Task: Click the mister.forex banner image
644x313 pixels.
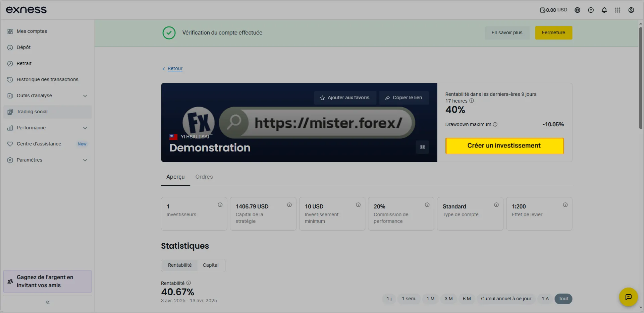Action: point(299,123)
